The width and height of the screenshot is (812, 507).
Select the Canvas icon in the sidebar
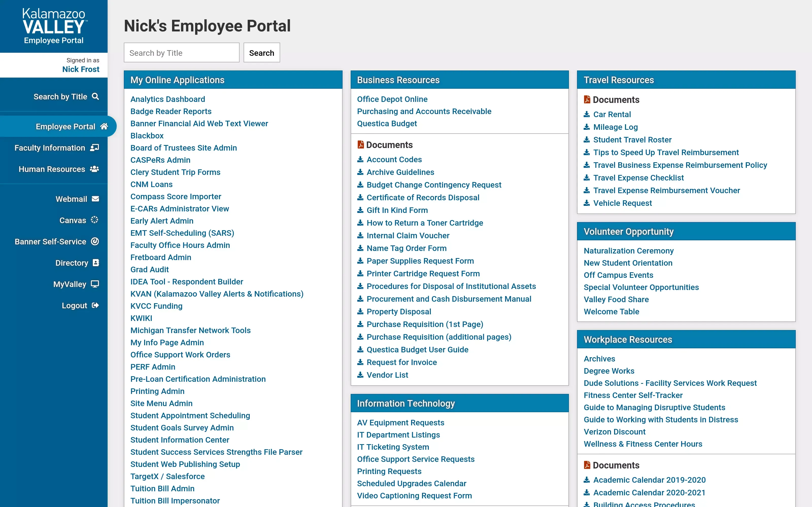pos(95,220)
